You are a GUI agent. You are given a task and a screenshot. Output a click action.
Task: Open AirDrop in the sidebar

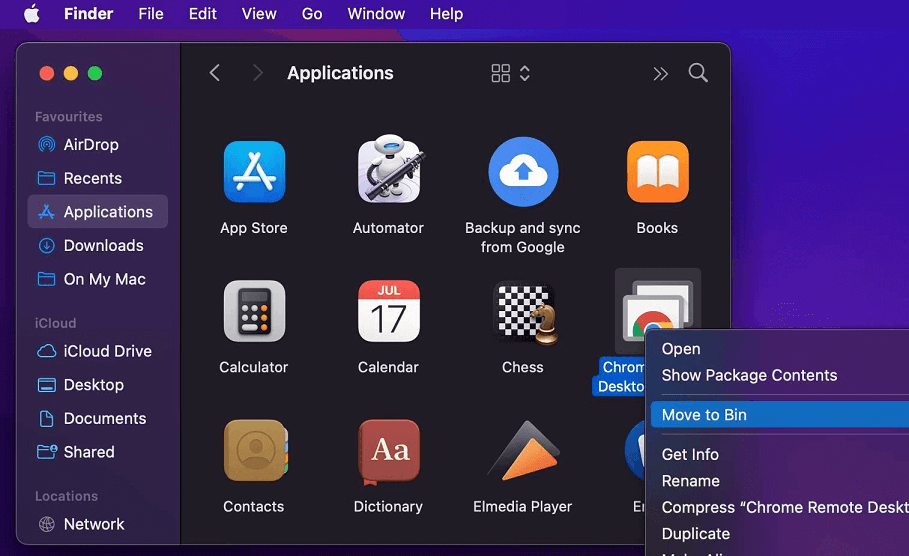click(x=97, y=144)
